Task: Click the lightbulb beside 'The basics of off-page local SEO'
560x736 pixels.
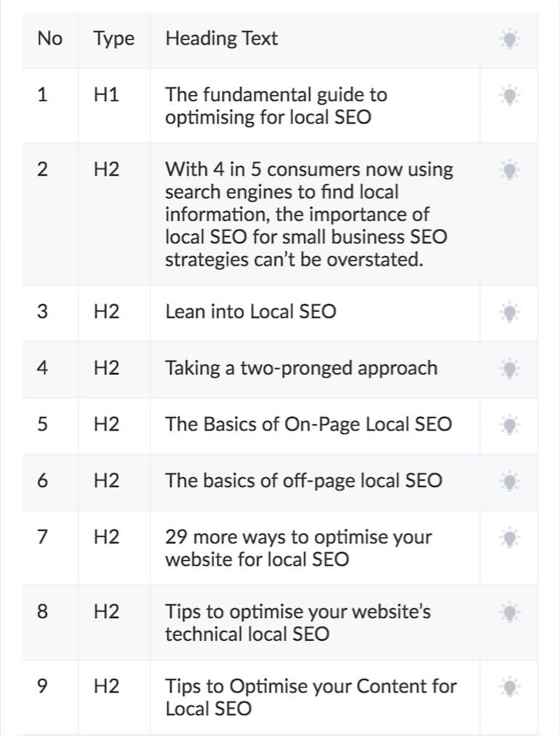Action: tap(510, 482)
